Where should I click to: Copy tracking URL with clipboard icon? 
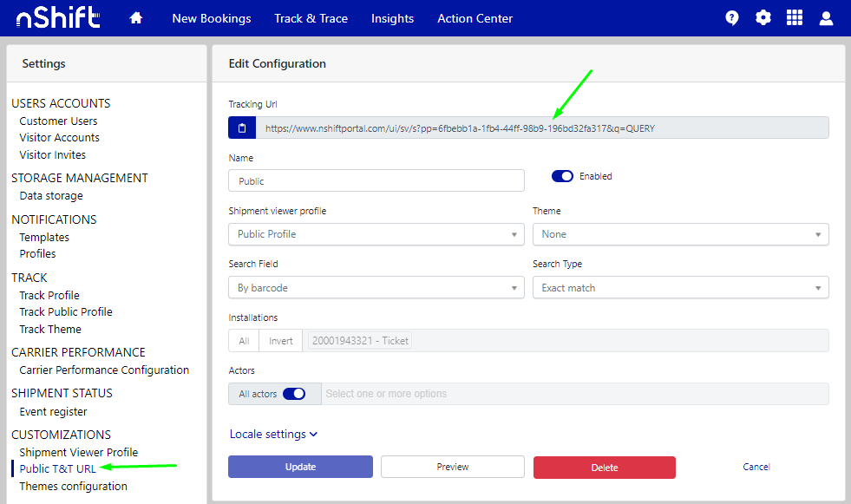point(242,128)
